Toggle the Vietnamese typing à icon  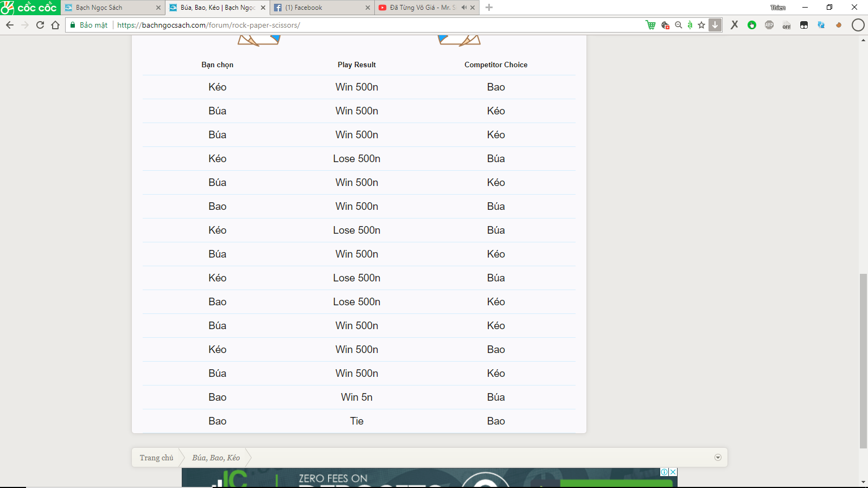tap(690, 25)
